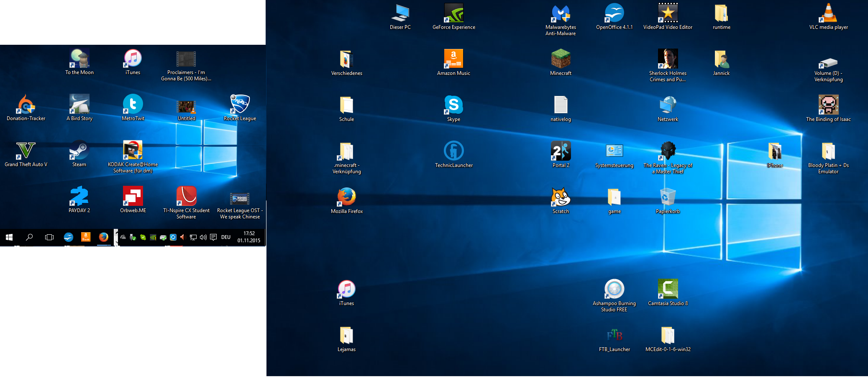Screen dimensions: 868x377
Task: Open Malwarebytes Anti-Malware shortcut
Action: (561, 20)
